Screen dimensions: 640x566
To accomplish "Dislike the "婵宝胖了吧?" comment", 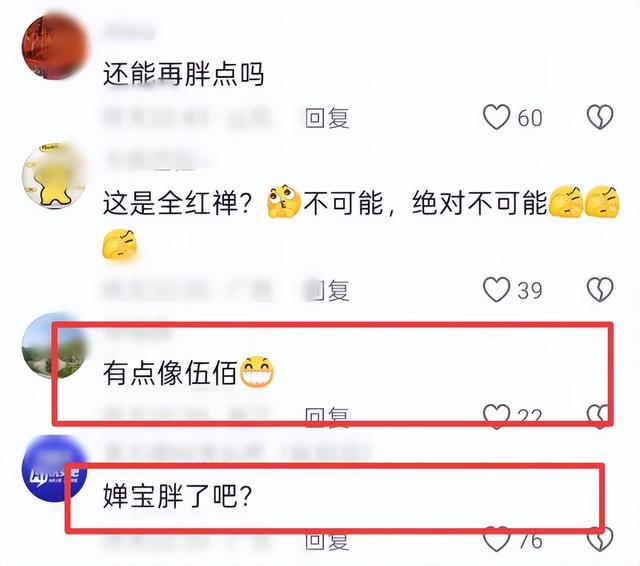I will click(x=600, y=539).
